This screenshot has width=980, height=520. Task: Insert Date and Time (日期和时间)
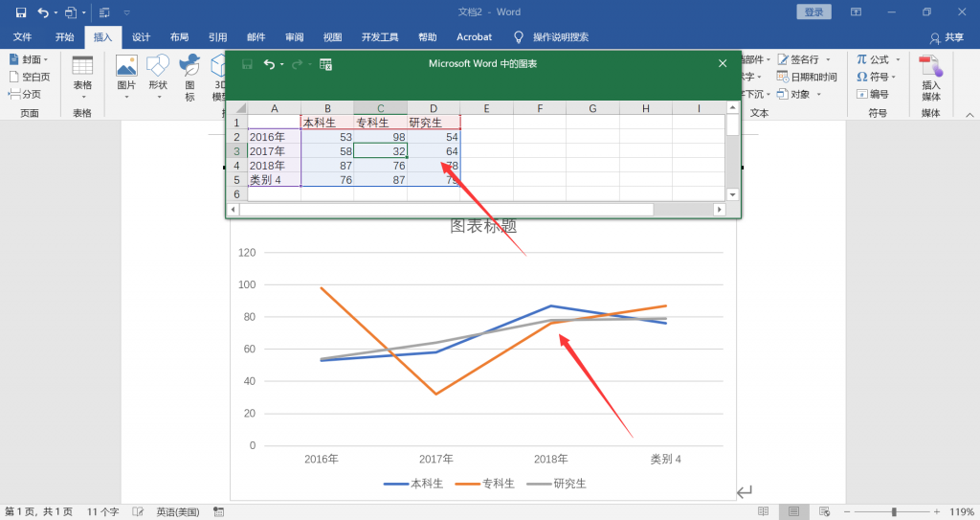[807, 77]
